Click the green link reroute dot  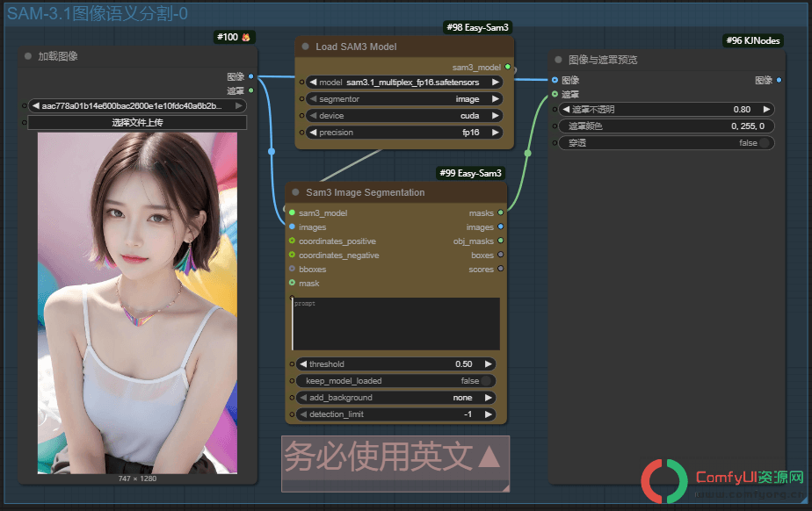coord(527,153)
